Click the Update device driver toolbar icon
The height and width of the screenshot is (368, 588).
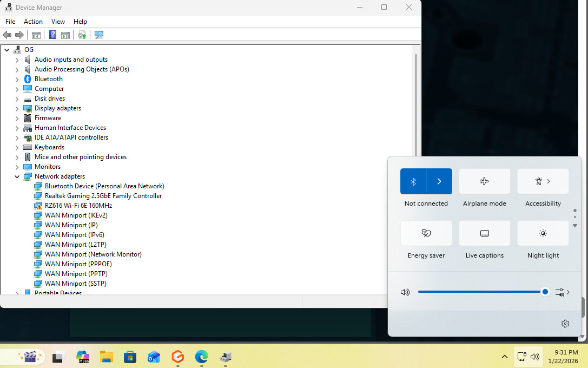[x=82, y=35]
